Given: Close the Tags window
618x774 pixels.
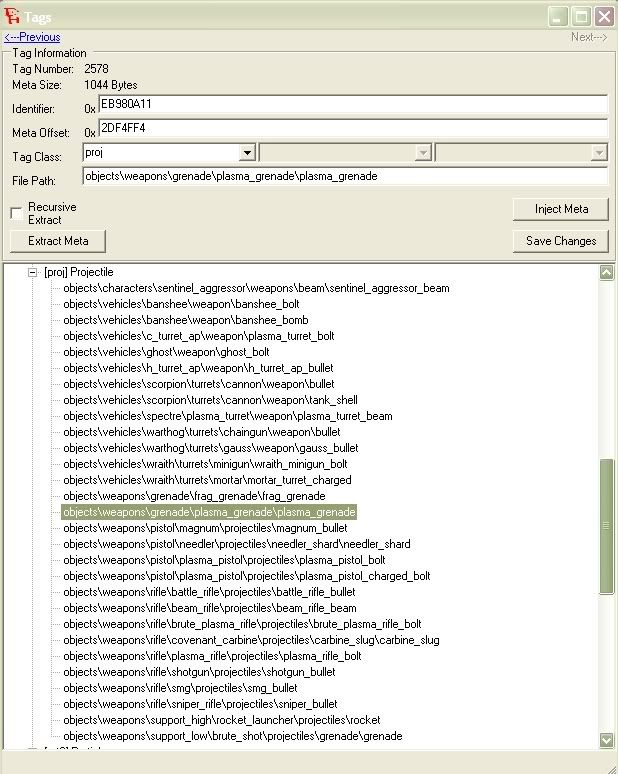Looking at the screenshot, I should (x=604, y=17).
